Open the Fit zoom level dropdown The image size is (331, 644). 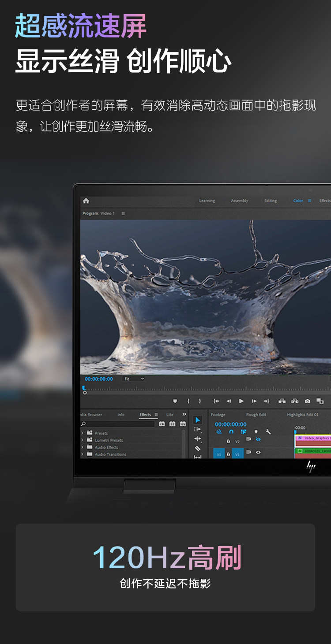coord(134,379)
